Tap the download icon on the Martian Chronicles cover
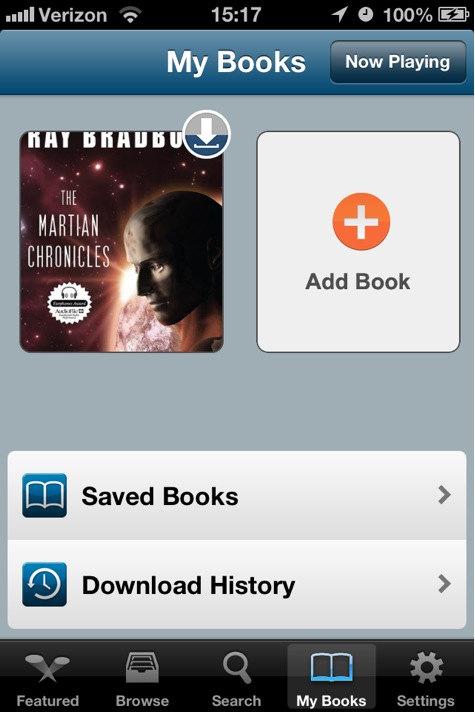475x712 pixels. point(207,134)
